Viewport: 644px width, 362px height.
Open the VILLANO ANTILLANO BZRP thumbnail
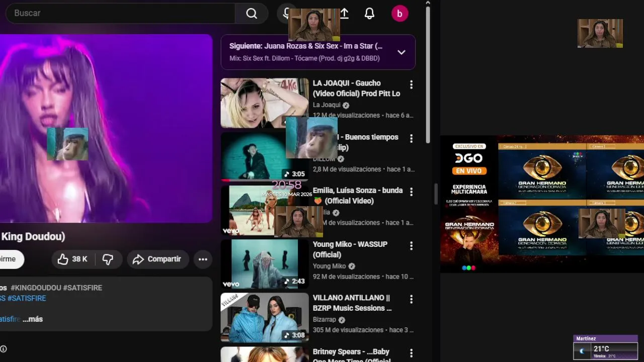(265, 318)
